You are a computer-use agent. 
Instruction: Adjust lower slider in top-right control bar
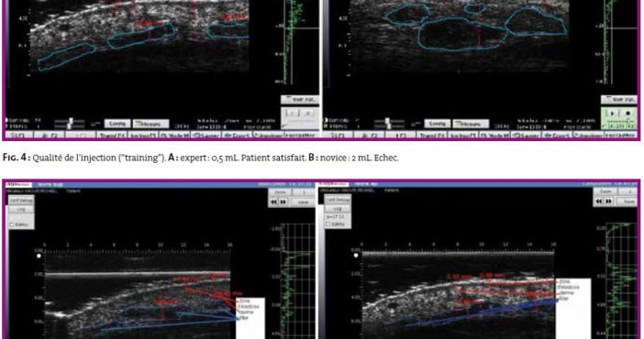[389, 126]
